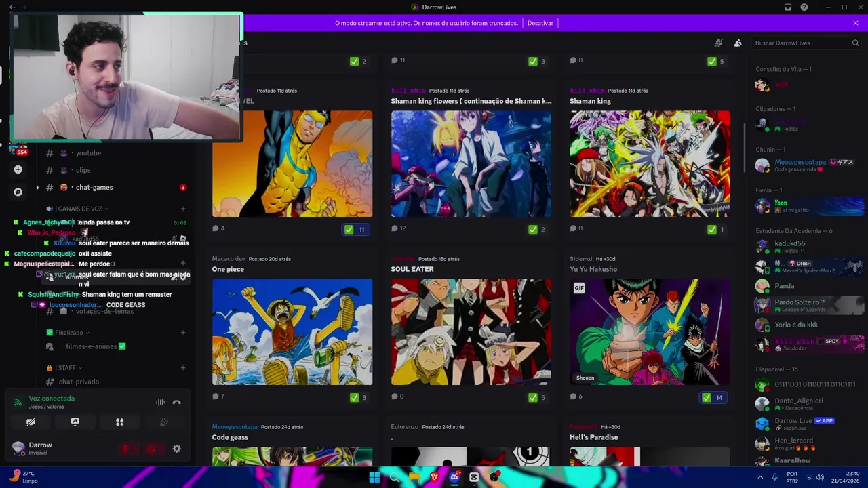Toggle the member list icon

[x=738, y=43]
